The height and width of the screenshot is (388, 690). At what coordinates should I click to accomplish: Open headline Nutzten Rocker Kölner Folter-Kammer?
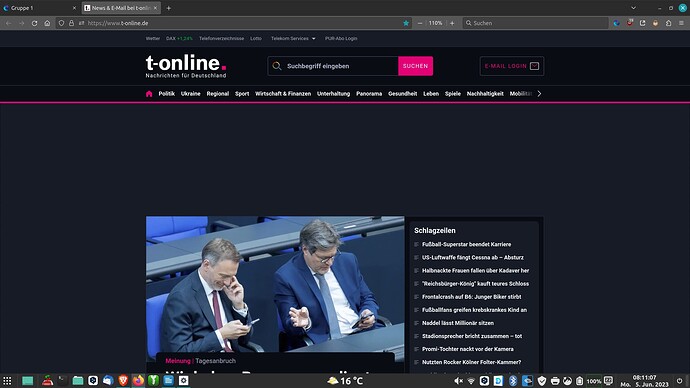click(471, 362)
